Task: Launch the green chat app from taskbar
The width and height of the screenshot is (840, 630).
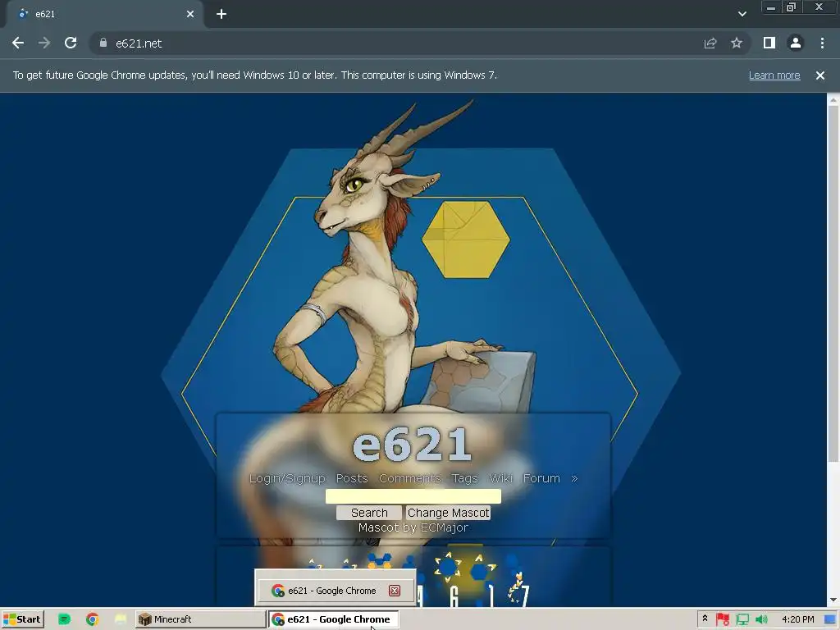Action: pyautogui.click(x=64, y=619)
